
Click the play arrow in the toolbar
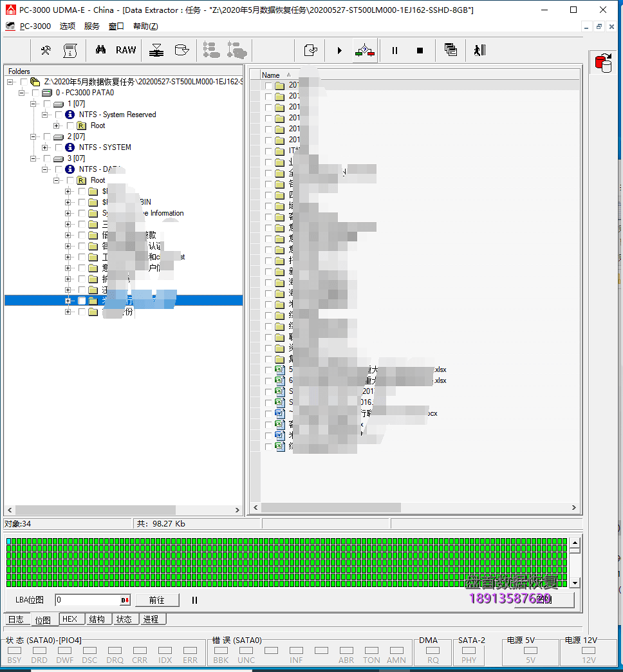click(x=339, y=51)
